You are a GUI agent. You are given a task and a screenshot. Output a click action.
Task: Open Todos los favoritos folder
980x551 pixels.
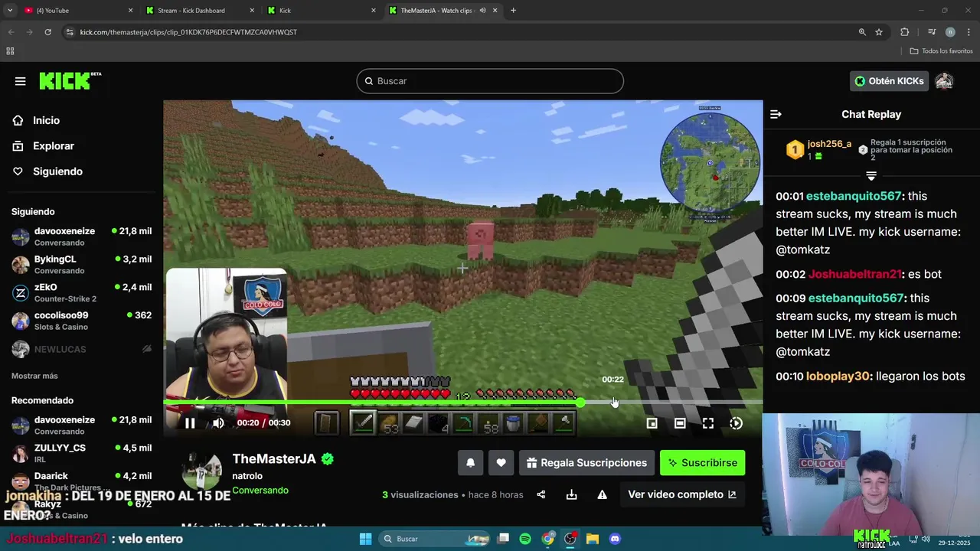point(942,51)
